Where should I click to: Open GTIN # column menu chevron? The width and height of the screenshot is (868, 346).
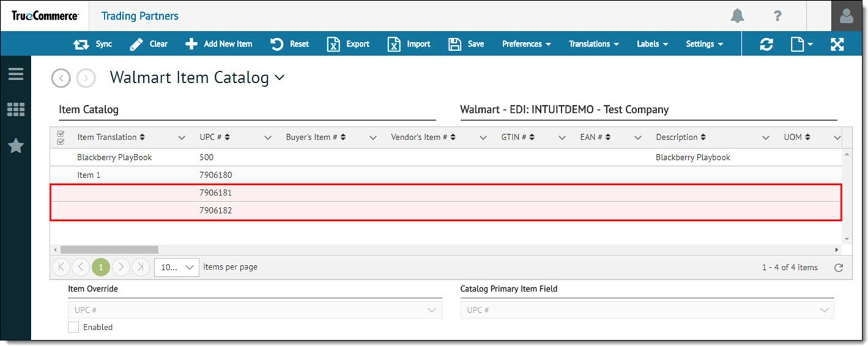click(562, 138)
